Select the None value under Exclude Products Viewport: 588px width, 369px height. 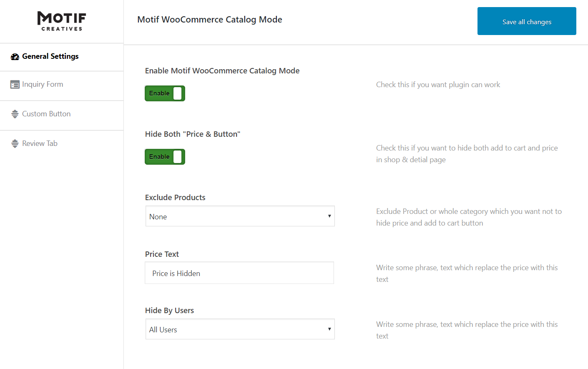(158, 216)
